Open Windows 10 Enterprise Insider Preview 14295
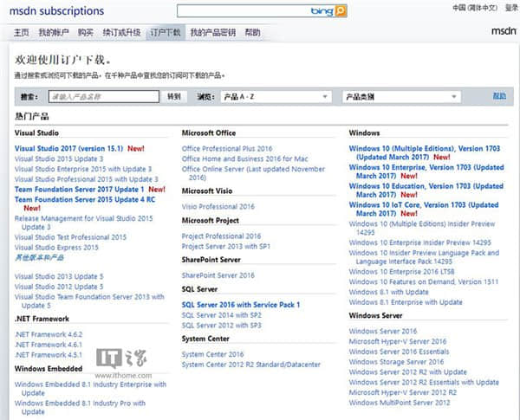Image resolution: width=520 pixels, height=420 pixels. tap(419, 242)
